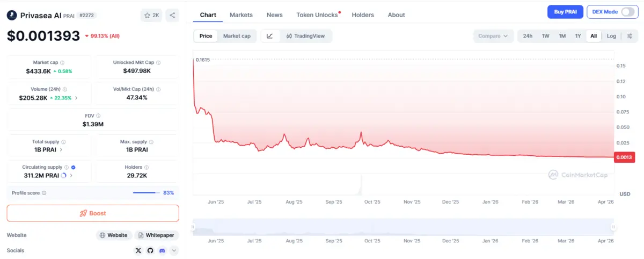The image size is (644, 259).
Task: Click the Market cap info icon
Action: [x=62, y=63]
